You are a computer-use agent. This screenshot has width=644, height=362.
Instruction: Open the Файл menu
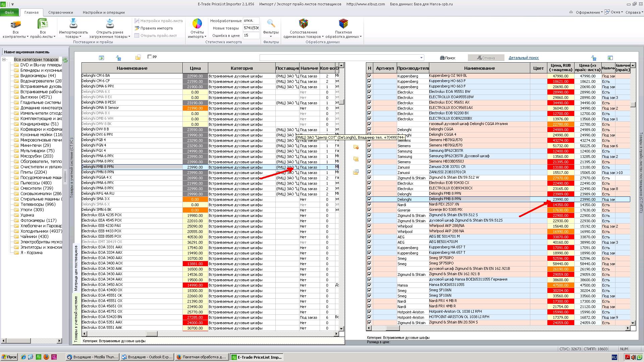(9, 12)
